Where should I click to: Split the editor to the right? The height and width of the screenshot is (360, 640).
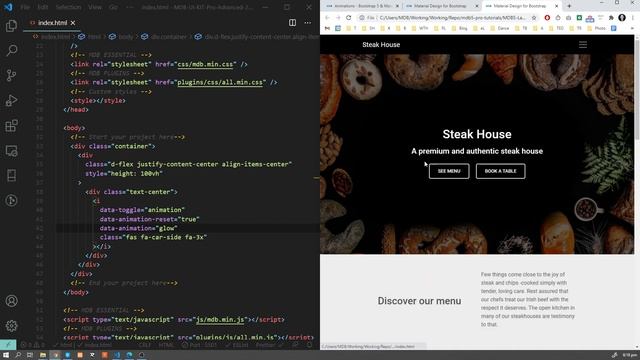(292, 23)
